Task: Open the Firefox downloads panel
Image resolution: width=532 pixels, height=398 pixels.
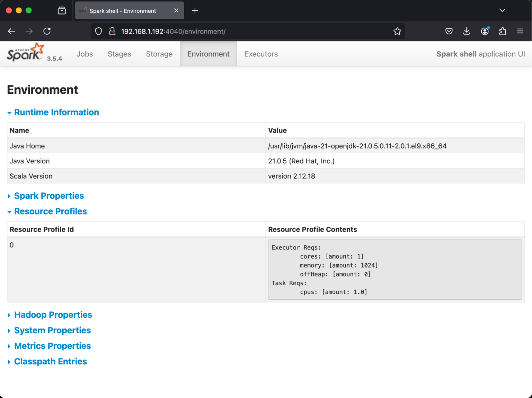Action: pos(467,31)
